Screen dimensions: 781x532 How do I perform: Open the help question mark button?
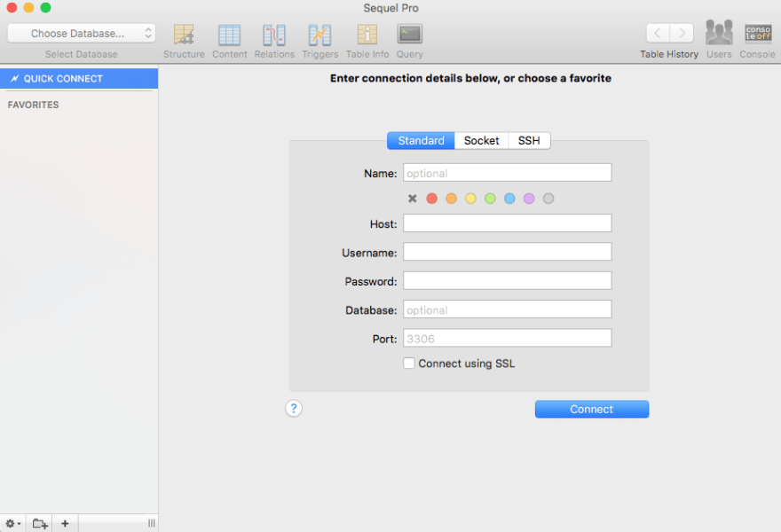[294, 409]
